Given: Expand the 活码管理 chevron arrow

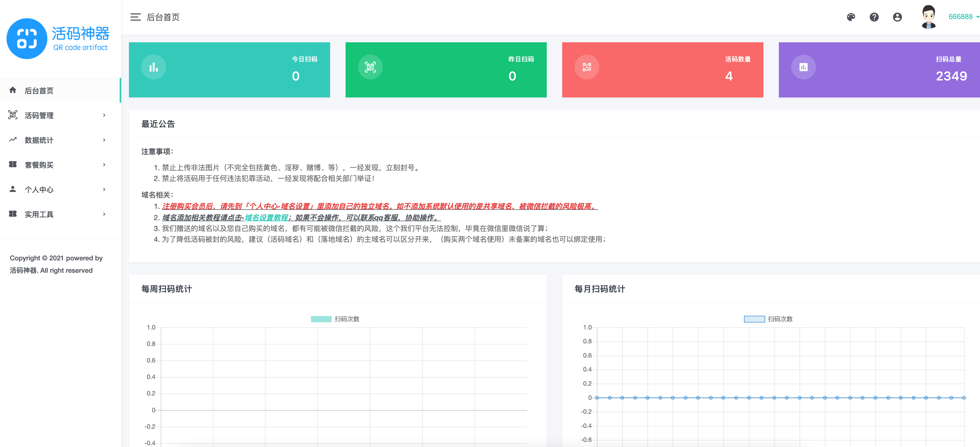Looking at the screenshot, I should point(104,115).
